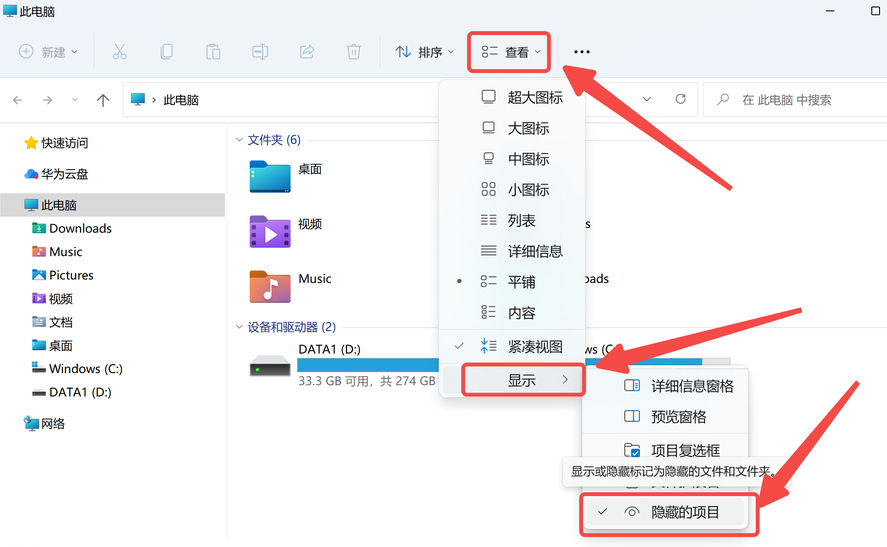Click the Copy icon in toolbar
This screenshot has width=887, height=547.
166,51
